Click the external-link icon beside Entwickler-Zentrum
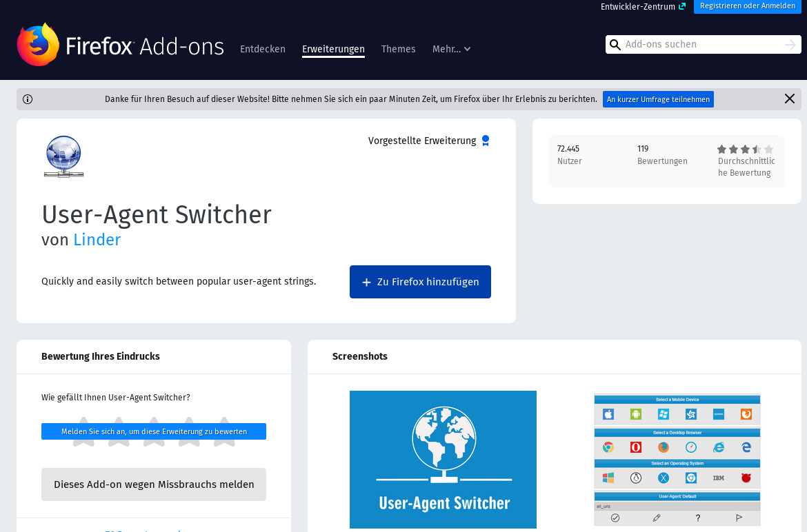Image resolution: width=807 pixels, height=532 pixels. pyautogui.click(x=682, y=7)
